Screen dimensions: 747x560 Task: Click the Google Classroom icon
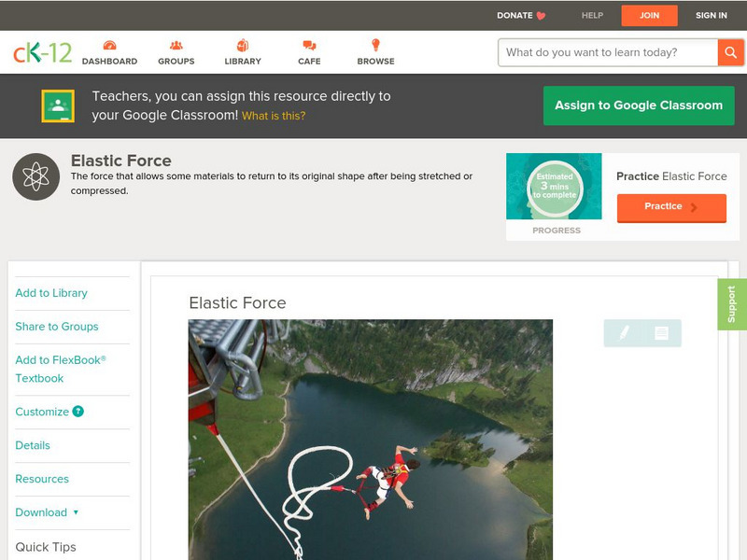(58, 105)
